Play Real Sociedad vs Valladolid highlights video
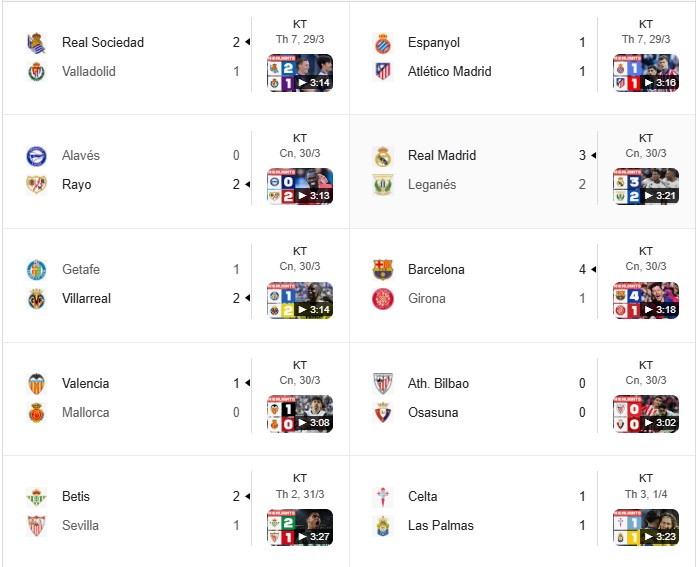The height and width of the screenshot is (567, 698). tap(300, 73)
